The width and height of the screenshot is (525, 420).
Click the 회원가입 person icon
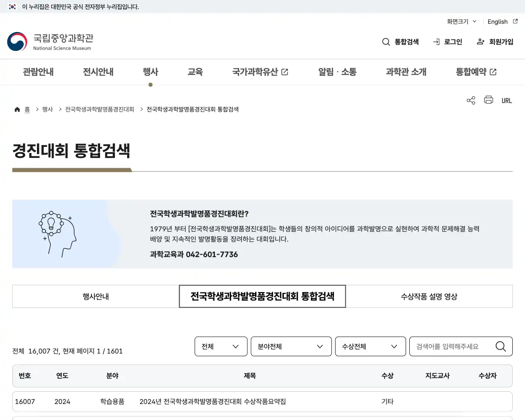tap(480, 41)
